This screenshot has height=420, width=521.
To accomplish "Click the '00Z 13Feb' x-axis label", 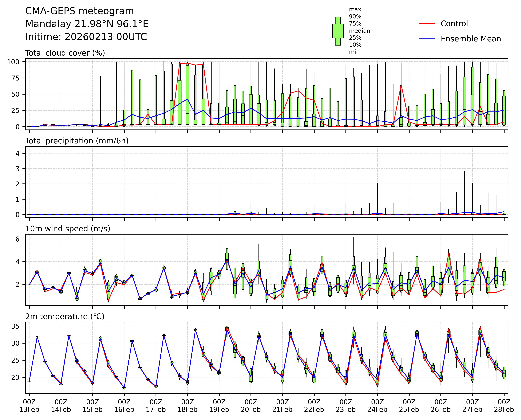I will pos(29,406).
